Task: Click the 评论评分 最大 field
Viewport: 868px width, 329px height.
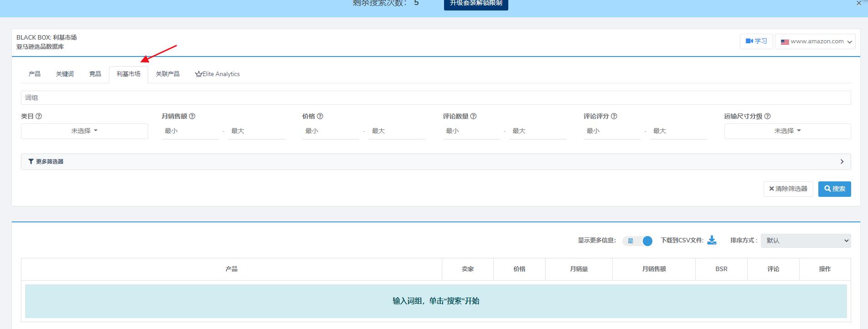Action: (x=678, y=131)
